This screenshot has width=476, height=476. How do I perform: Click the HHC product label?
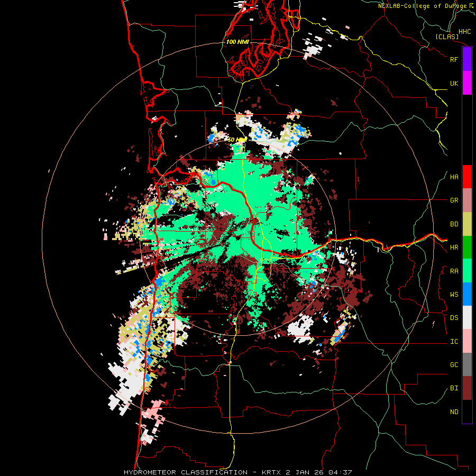coord(465,32)
